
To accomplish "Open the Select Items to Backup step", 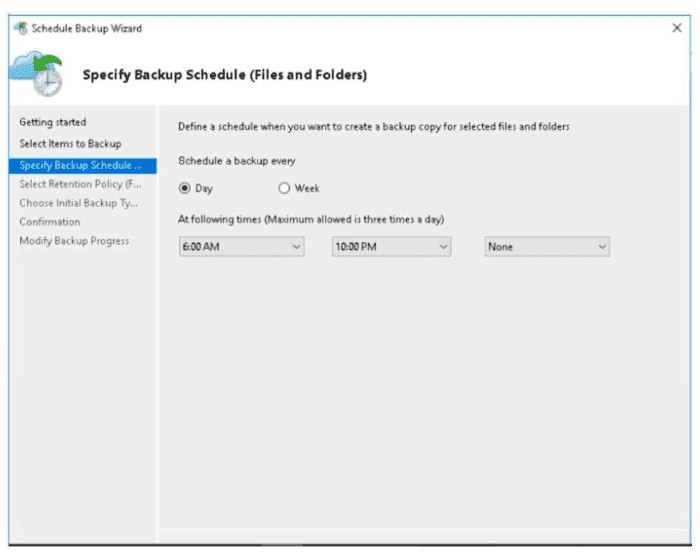I will pyautogui.click(x=70, y=144).
